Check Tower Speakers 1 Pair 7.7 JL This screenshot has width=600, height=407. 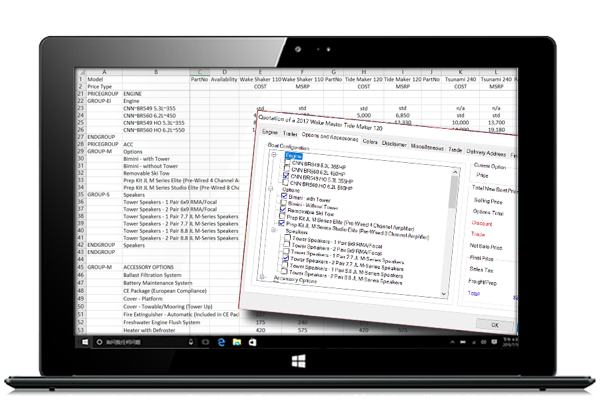[286, 251]
